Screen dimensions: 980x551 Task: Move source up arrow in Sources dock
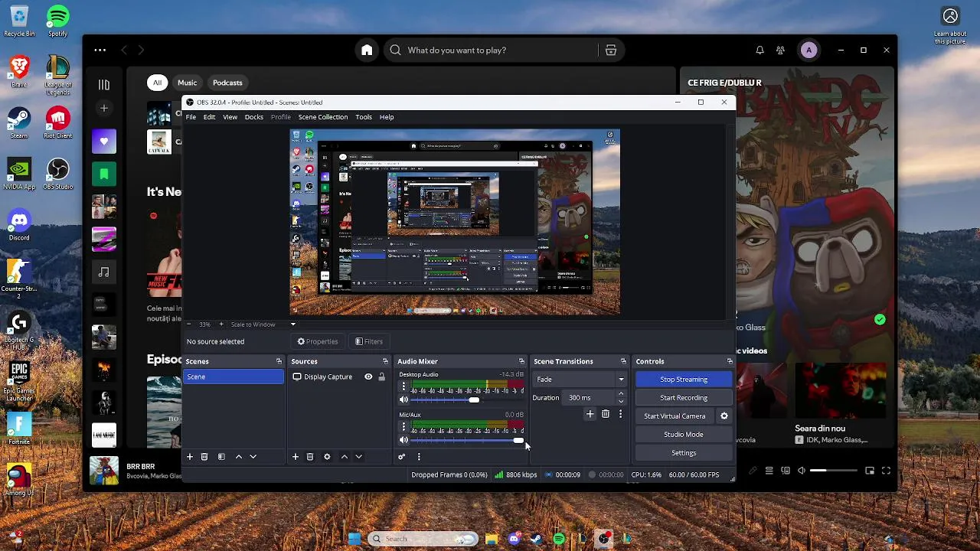pos(345,457)
